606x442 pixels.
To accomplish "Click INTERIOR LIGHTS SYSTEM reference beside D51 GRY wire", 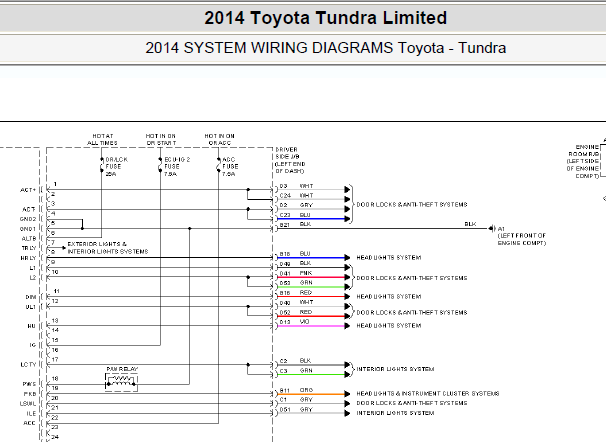I will click(x=395, y=413).
